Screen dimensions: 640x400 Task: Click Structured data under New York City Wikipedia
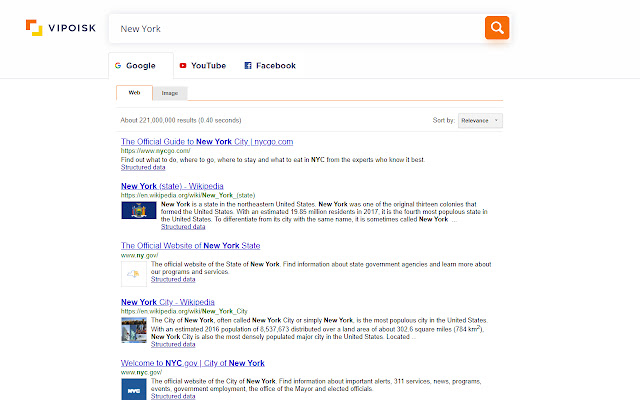[x=173, y=344]
